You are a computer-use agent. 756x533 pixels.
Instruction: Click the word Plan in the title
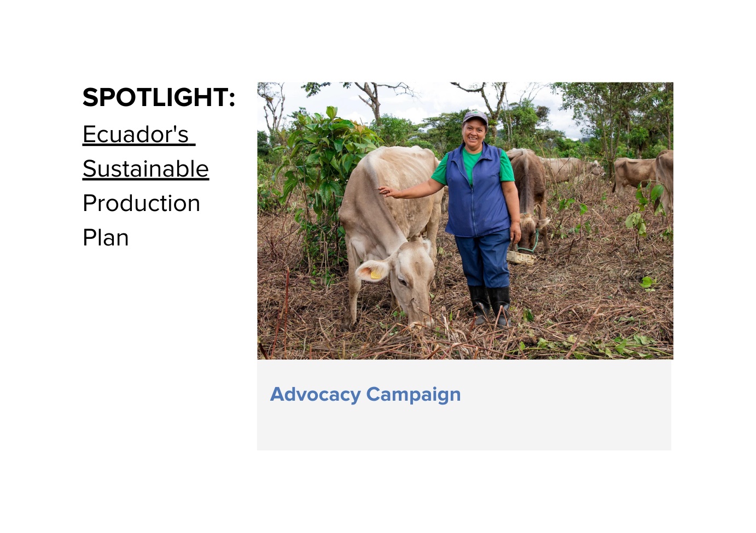pos(106,238)
